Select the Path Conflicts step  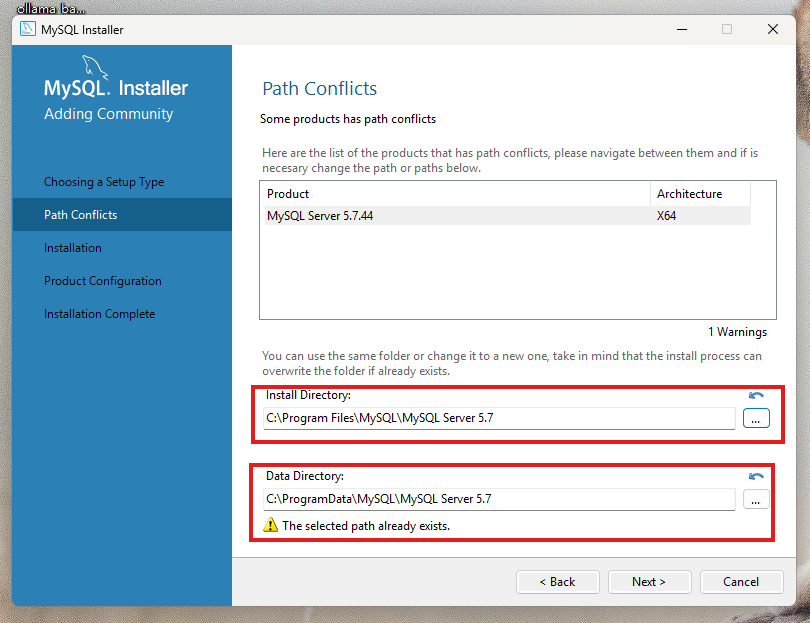pyautogui.click(x=122, y=214)
